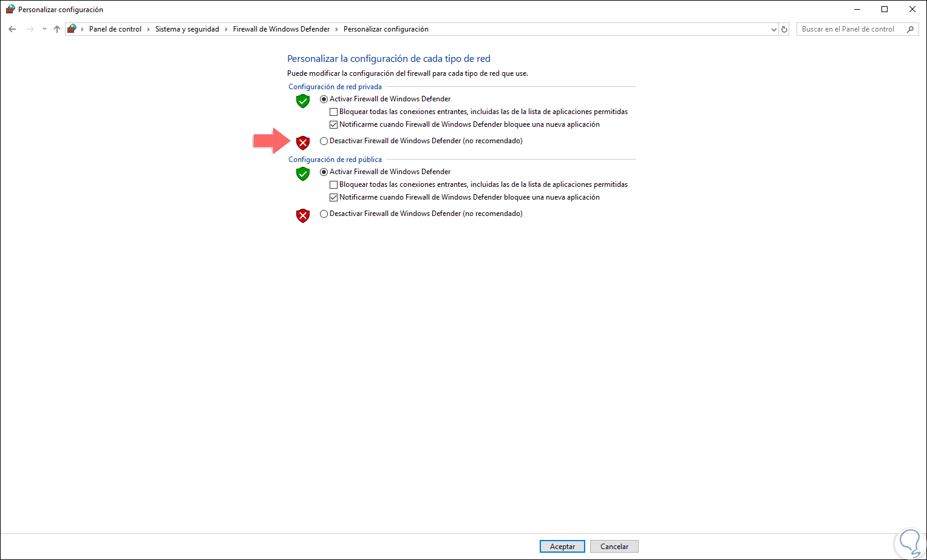Click the Forward navigation arrow
Viewport: 927px width, 560px height.
30,29
